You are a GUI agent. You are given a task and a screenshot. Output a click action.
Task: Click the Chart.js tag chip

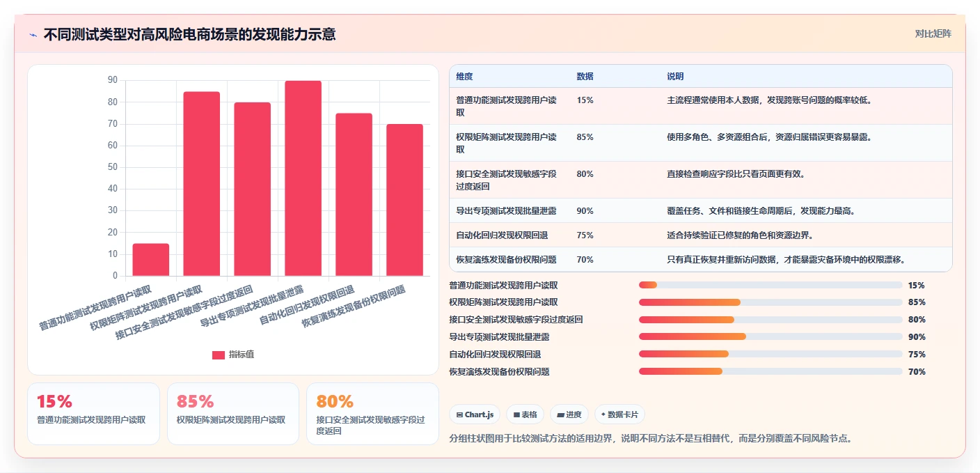point(474,414)
